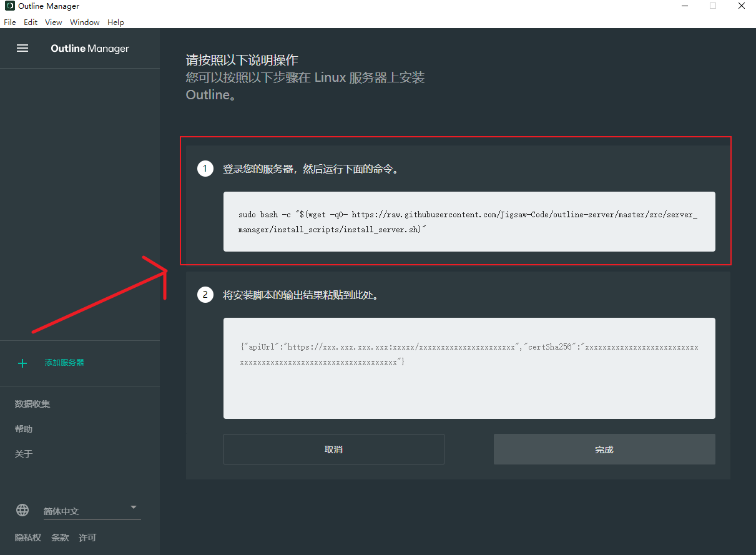Click the Outline Manager sidebar title
Screen dimensions: 756x555
point(90,48)
